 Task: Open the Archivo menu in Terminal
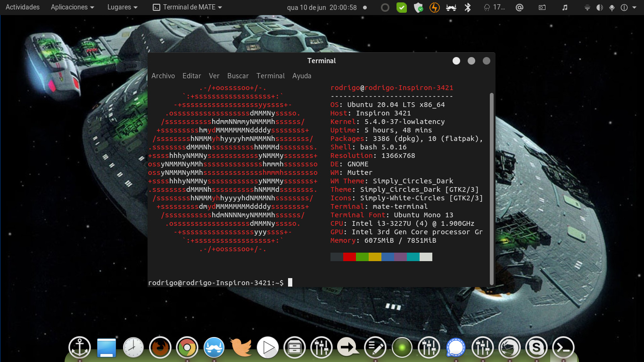(163, 76)
